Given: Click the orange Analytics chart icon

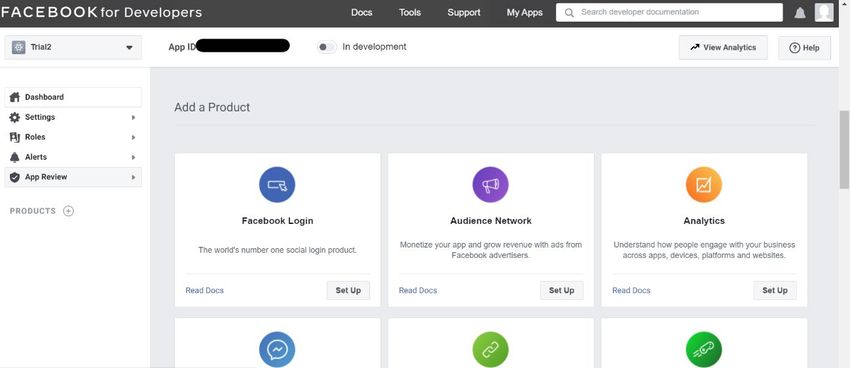Looking at the screenshot, I should pyautogui.click(x=704, y=185).
